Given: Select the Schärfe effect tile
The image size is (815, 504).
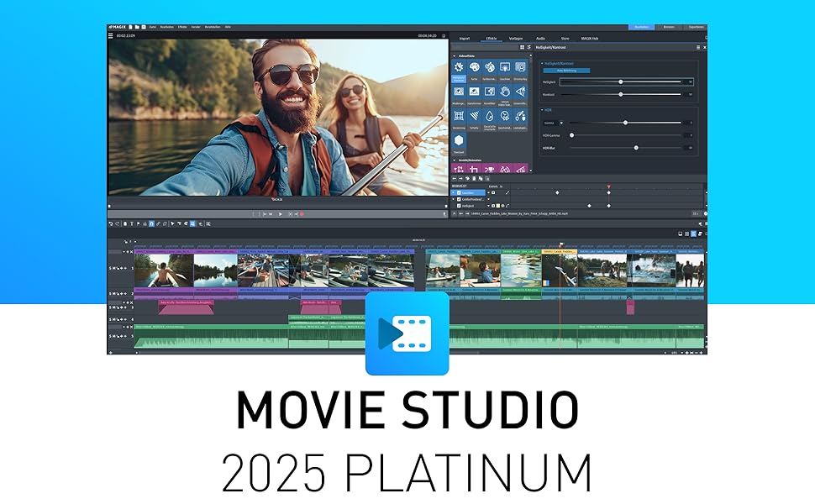Looking at the screenshot, I should (x=475, y=118).
